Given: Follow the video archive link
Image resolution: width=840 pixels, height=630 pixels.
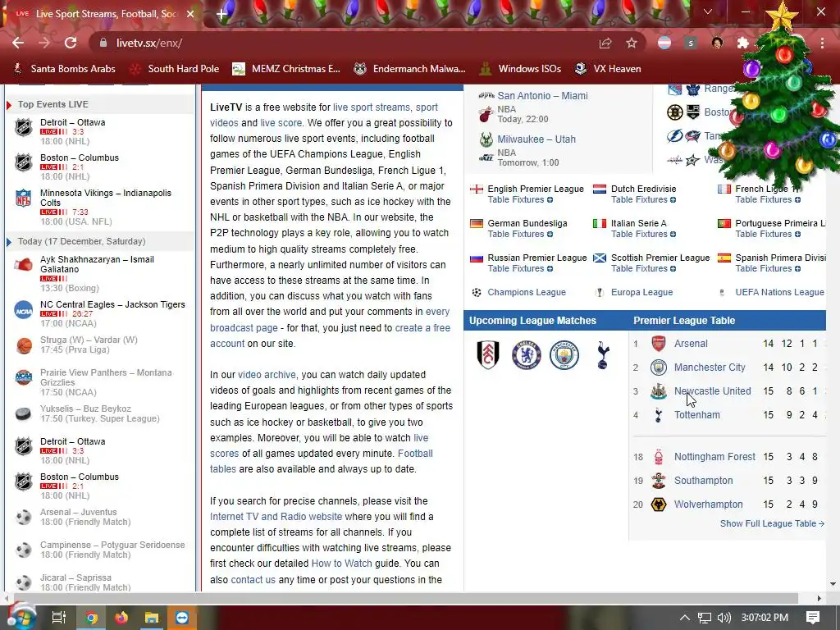Looking at the screenshot, I should point(267,375).
